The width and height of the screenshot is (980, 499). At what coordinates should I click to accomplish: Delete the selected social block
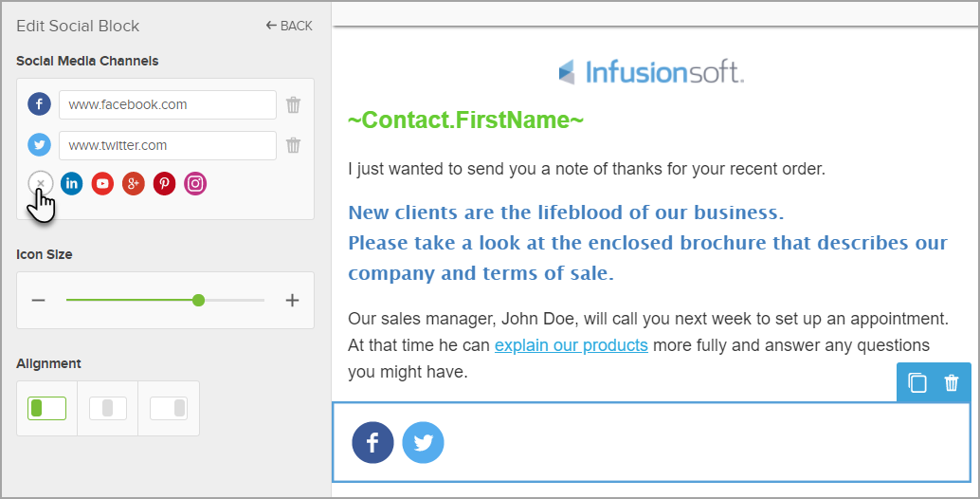952,383
